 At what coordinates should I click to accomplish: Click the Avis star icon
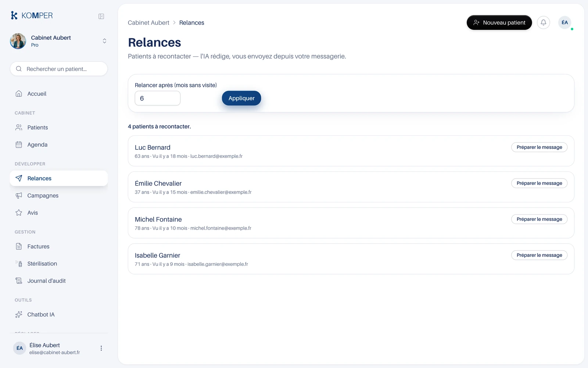[19, 213]
